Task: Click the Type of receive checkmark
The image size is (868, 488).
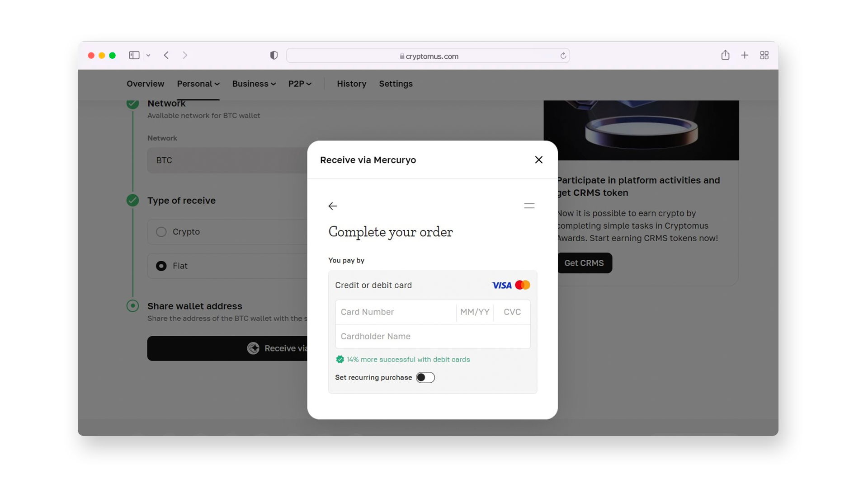Action: 132,200
